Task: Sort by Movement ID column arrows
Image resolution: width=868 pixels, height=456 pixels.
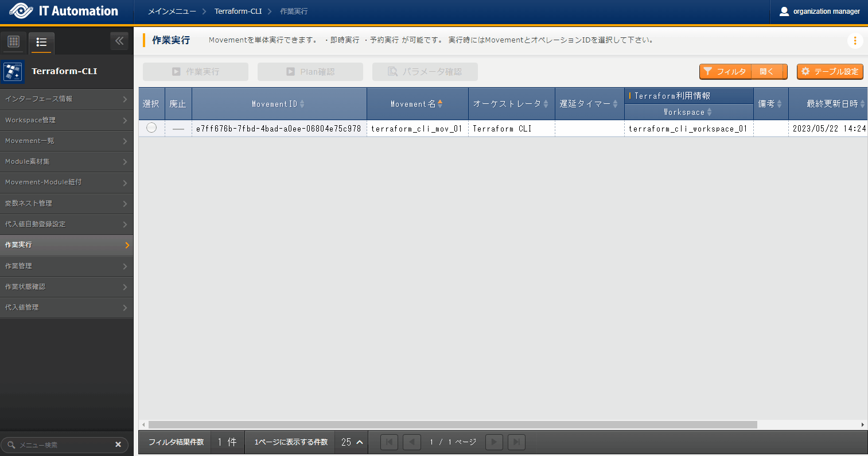Action: coord(302,104)
